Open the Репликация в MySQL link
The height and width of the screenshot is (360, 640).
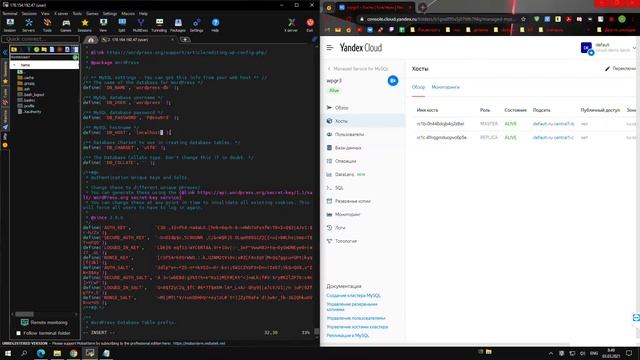348,336
